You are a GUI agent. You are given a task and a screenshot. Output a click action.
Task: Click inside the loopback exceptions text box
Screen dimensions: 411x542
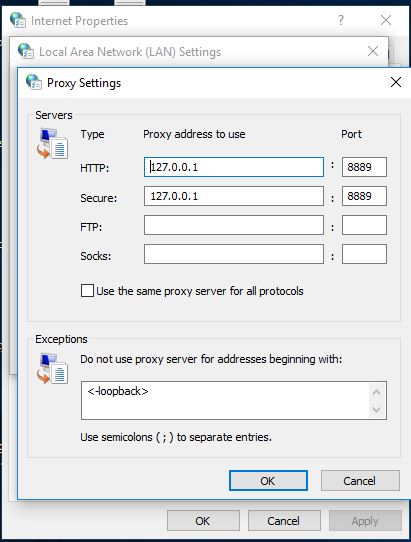coord(226,401)
